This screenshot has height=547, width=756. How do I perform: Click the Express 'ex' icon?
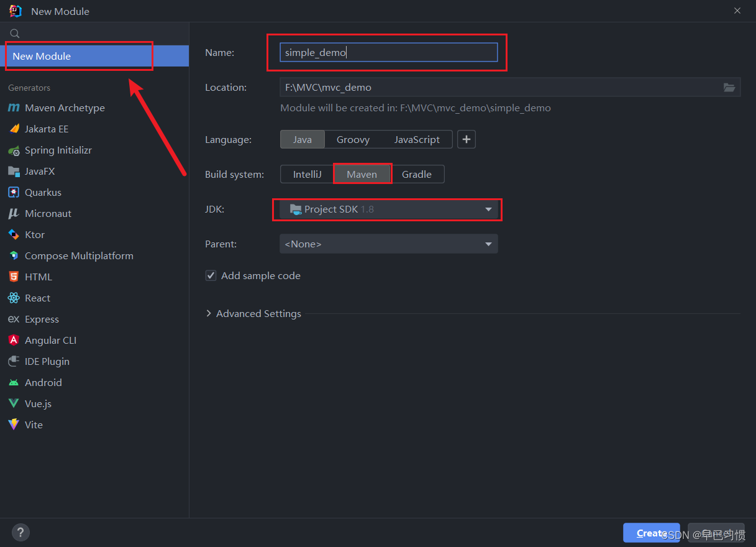(14, 319)
